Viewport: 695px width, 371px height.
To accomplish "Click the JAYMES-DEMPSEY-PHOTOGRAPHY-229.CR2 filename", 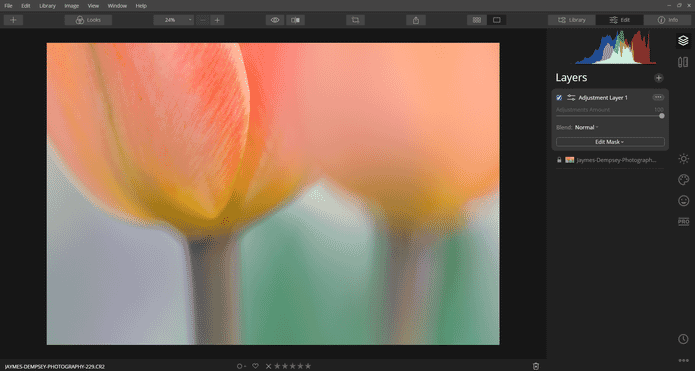I will (55, 367).
